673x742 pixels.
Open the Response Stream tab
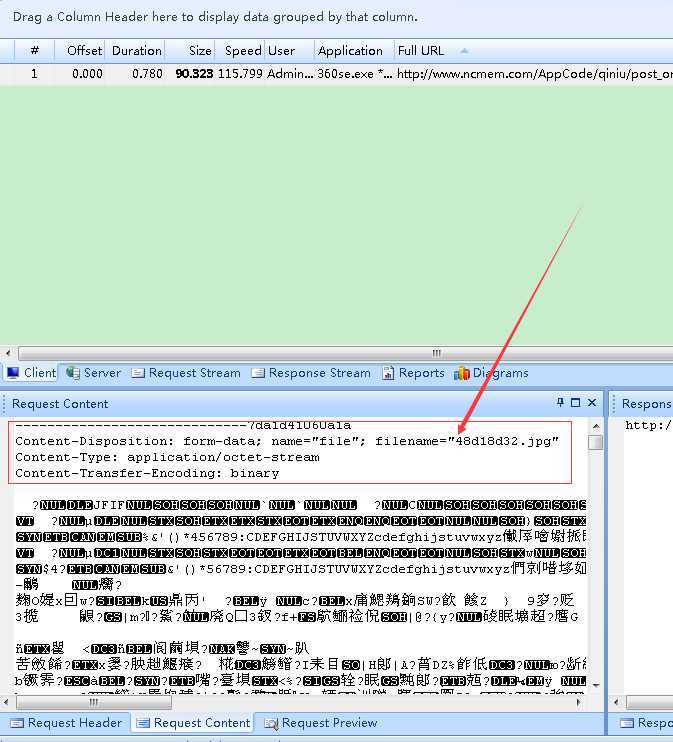click(311, 373)
